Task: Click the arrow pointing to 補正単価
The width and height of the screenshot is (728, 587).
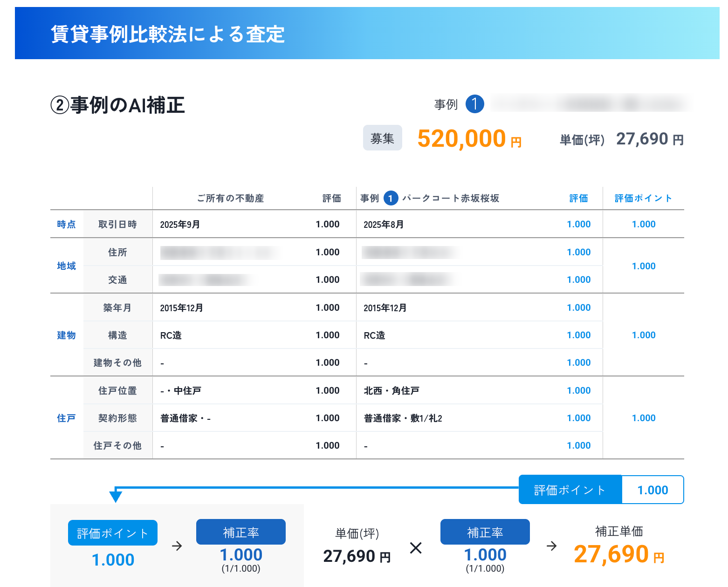Action: pos(551,546)
